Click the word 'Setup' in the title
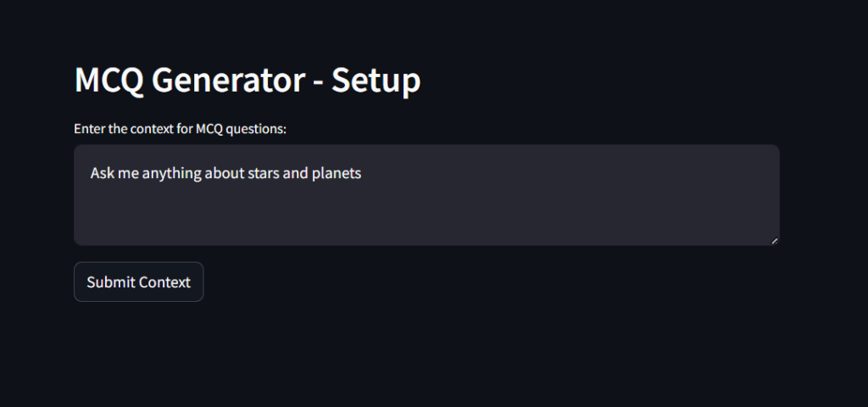The height and width of the screenshot is (407, 868). [x=376, y=81]
